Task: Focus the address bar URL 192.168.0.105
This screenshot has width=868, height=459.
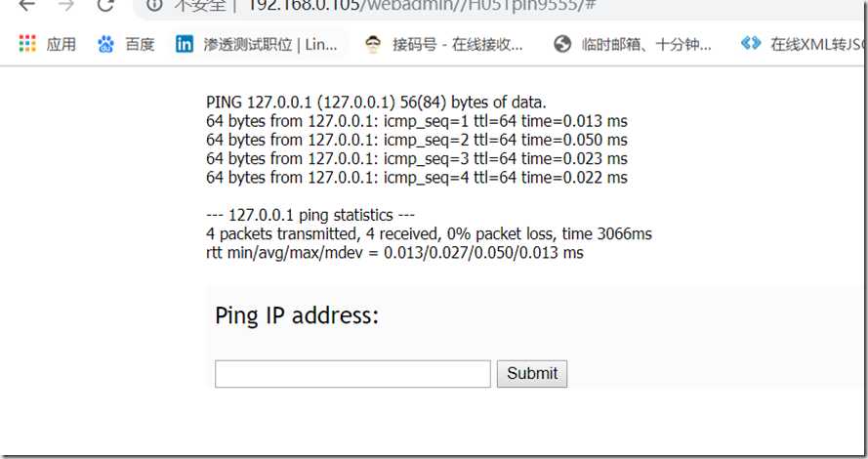Action: (421, 6)
